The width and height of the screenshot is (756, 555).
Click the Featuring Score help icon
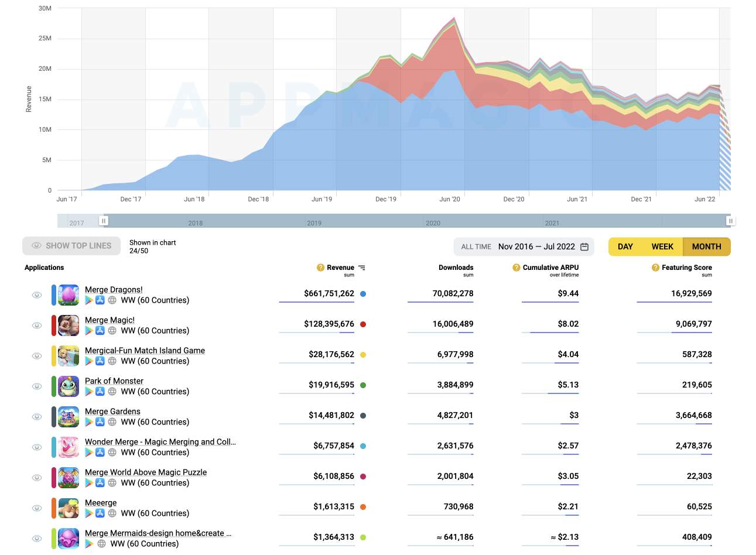(655, 268)
